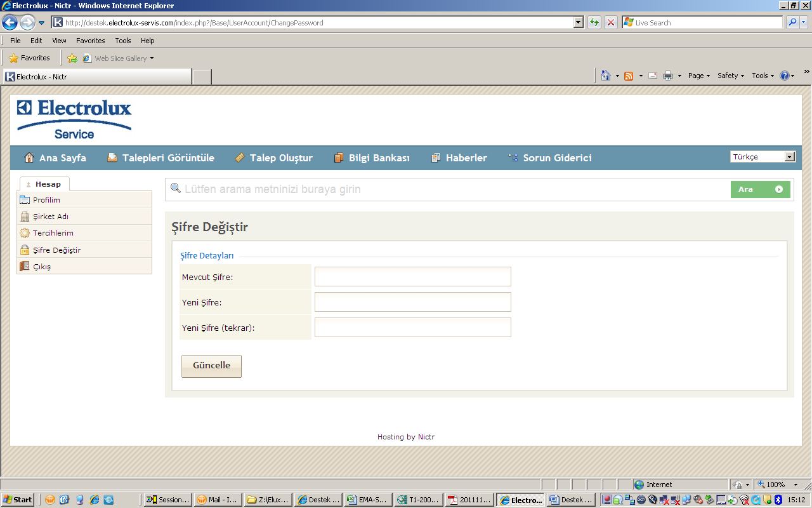
Task: Click the search text field placeholder
Action: (273, 189)
